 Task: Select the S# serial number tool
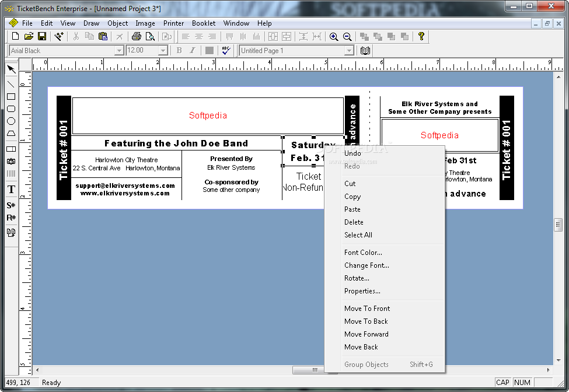(x=11, y=205)
